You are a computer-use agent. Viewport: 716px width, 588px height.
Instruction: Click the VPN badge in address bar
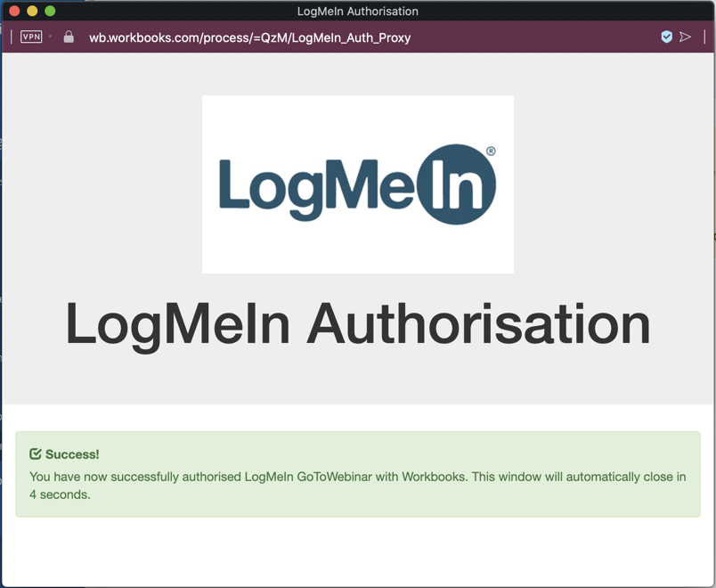coord(31,37)
